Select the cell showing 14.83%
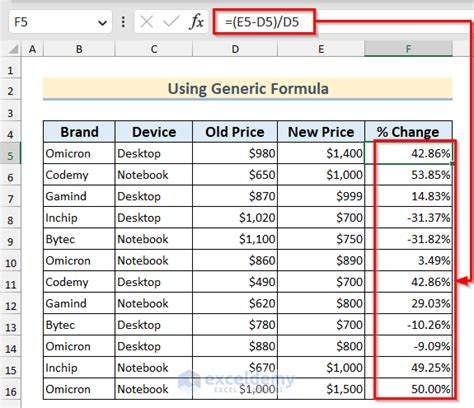The width and height of the screenshot is (474, 408). coord(408,196)
